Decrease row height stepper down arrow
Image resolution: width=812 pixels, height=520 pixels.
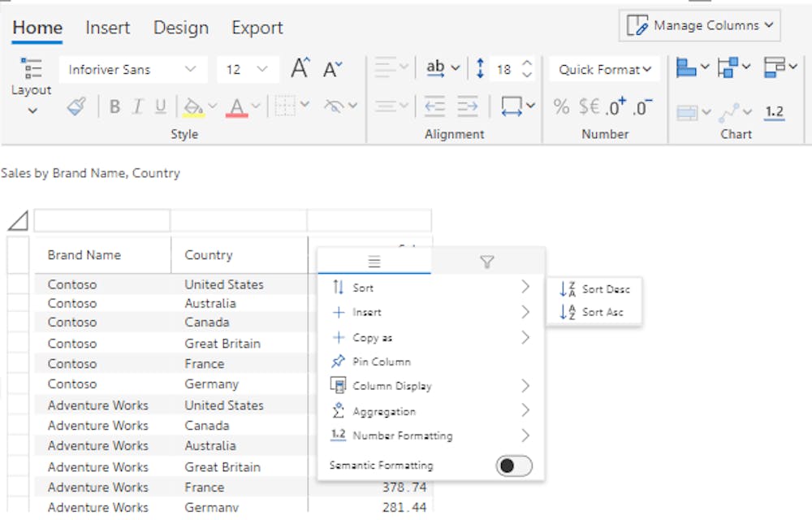tap(527, 75)
